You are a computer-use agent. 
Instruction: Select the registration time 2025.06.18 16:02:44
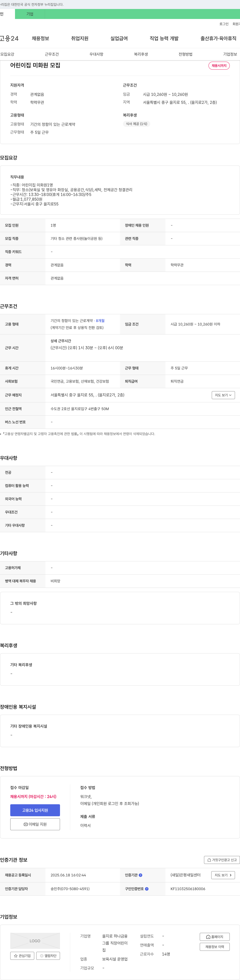[x=68, y=875]
